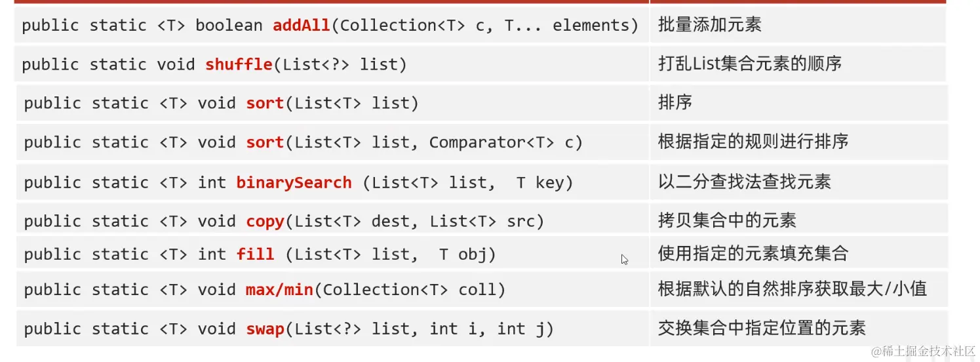This screenshot has height=362, width=980.
Task: Click the addAll method name
Action: click(x=302, y=26)
